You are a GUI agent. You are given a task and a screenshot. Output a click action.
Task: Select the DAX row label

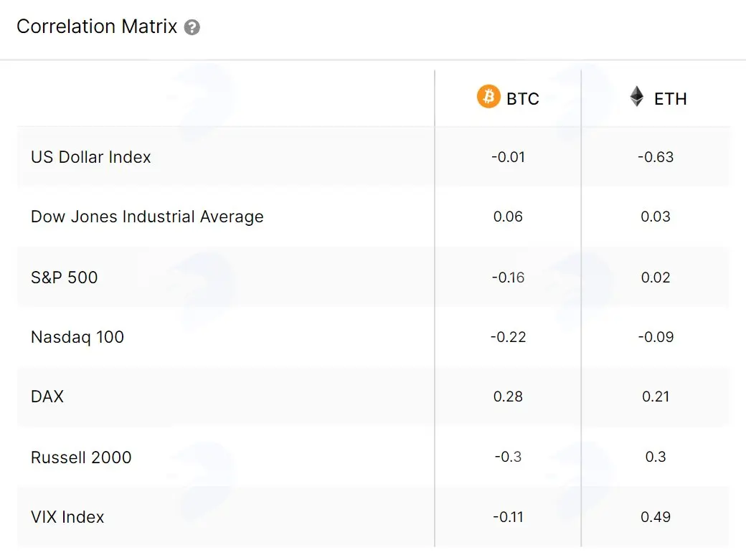pos(47,397)
